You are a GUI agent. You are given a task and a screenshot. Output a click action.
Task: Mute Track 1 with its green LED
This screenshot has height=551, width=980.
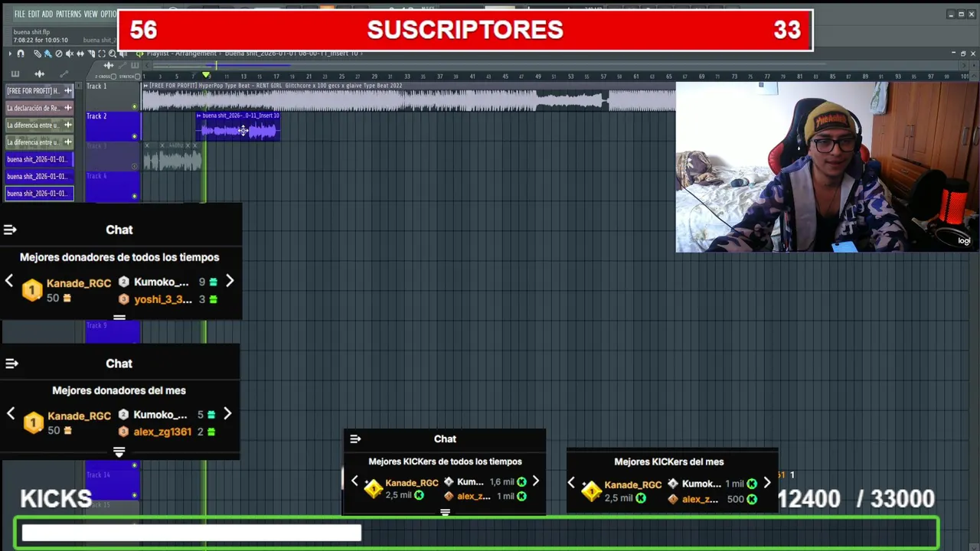(x=135, y=106)
